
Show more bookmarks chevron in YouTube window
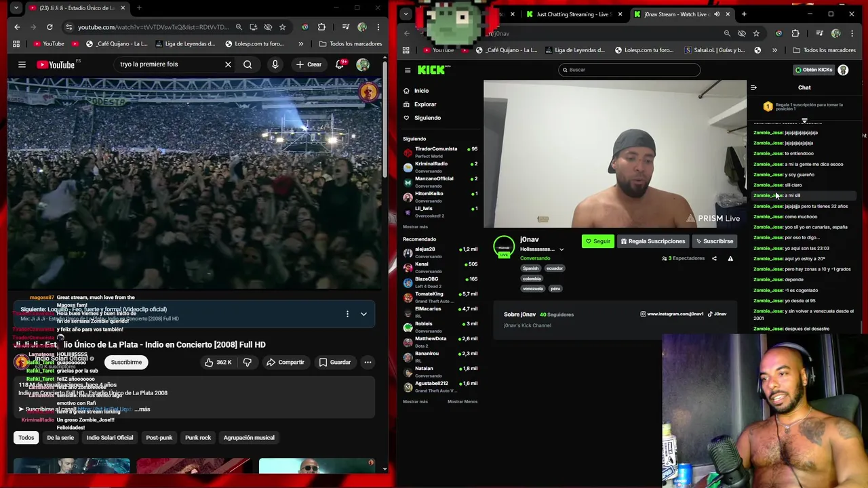point(300,43)
